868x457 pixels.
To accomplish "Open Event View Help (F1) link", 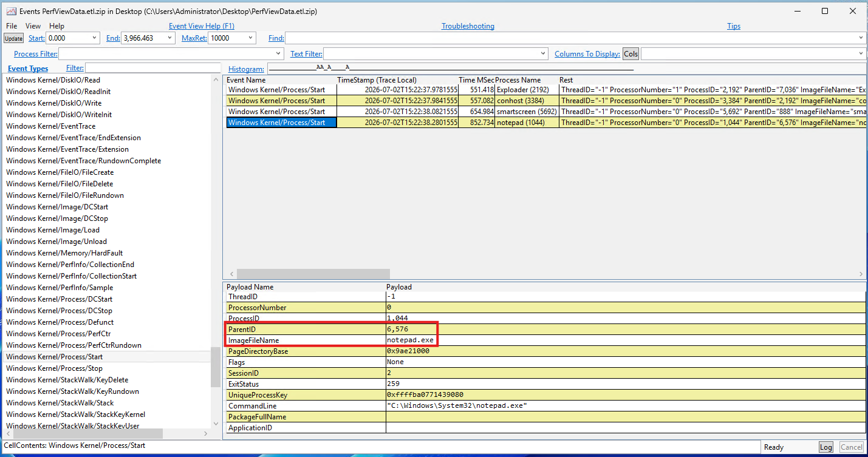I will pyautogui.click(x=202, y=26).
